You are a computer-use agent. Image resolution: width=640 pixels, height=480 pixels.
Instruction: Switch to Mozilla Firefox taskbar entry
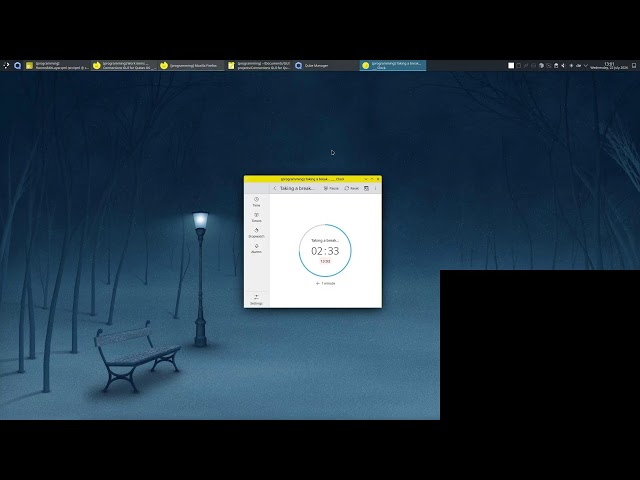191,65
